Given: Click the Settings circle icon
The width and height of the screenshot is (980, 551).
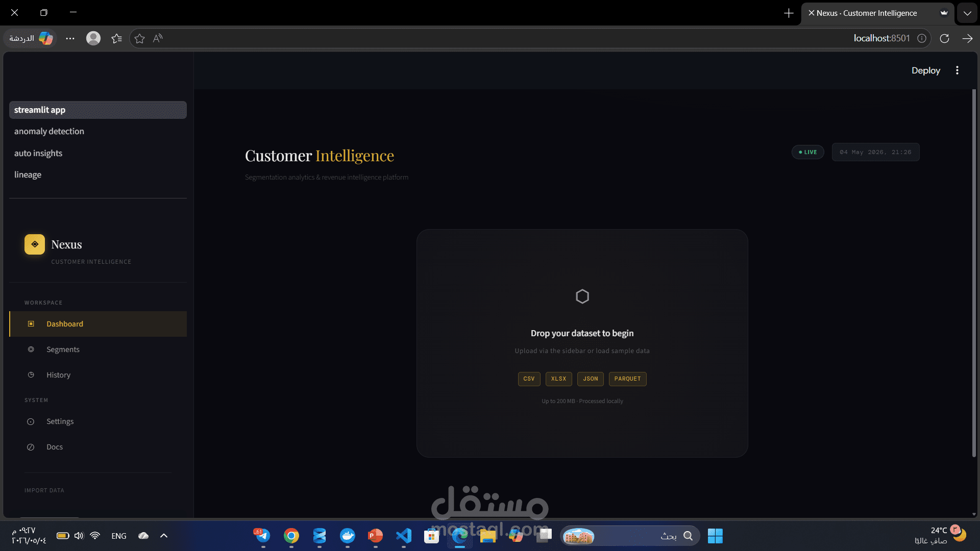Looking at the screenshot, I should [31, 421].
